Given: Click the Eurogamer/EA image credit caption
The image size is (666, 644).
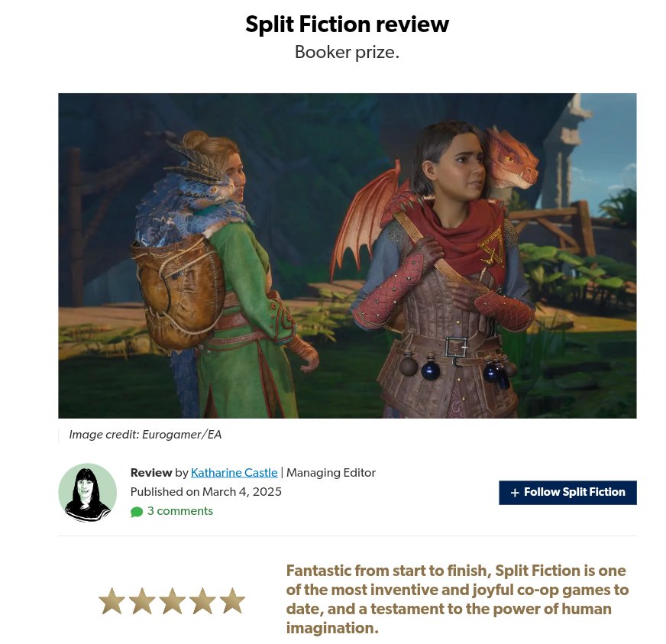Looking at the screenshot, I should click(x=145, y=434).
